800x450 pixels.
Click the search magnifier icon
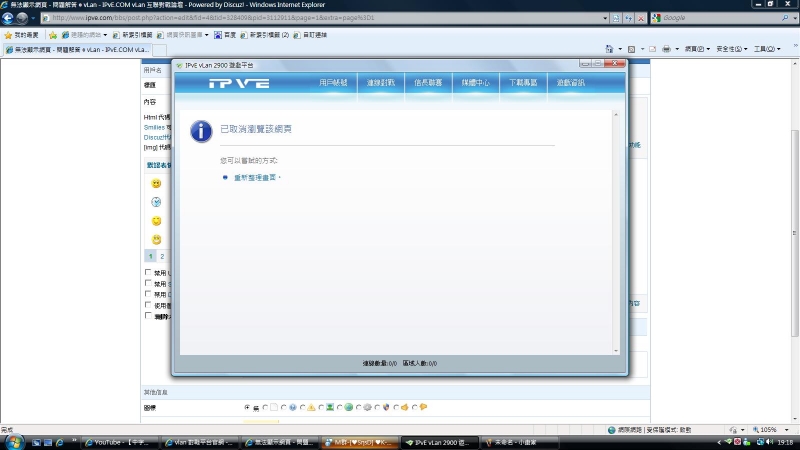(785, 18)
